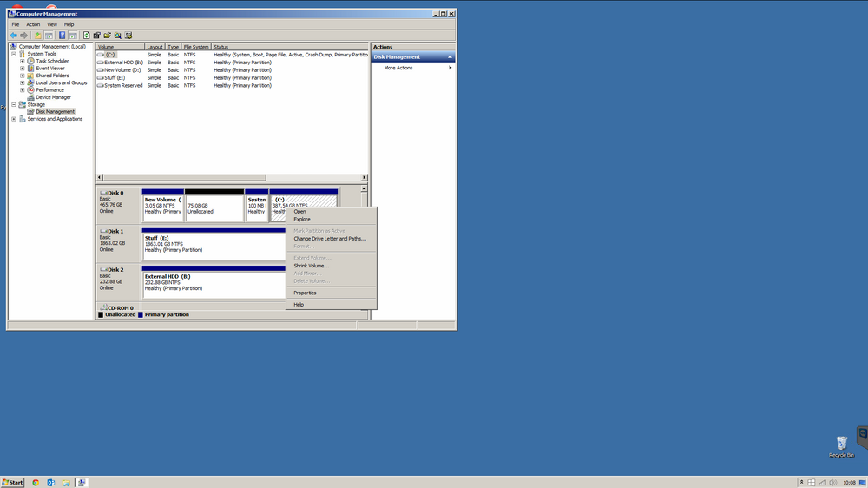Select the Disk 0 label box

pyautogui.click(x=118, y=205)
